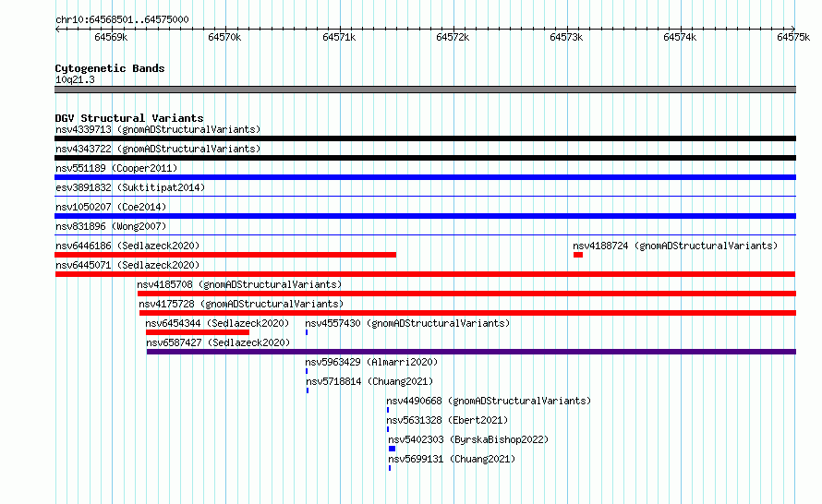This screenshot has width=822, height=504.
Task: Click the gray 10q21.3 cytogenetic band bar
Action: pos(425,90)
